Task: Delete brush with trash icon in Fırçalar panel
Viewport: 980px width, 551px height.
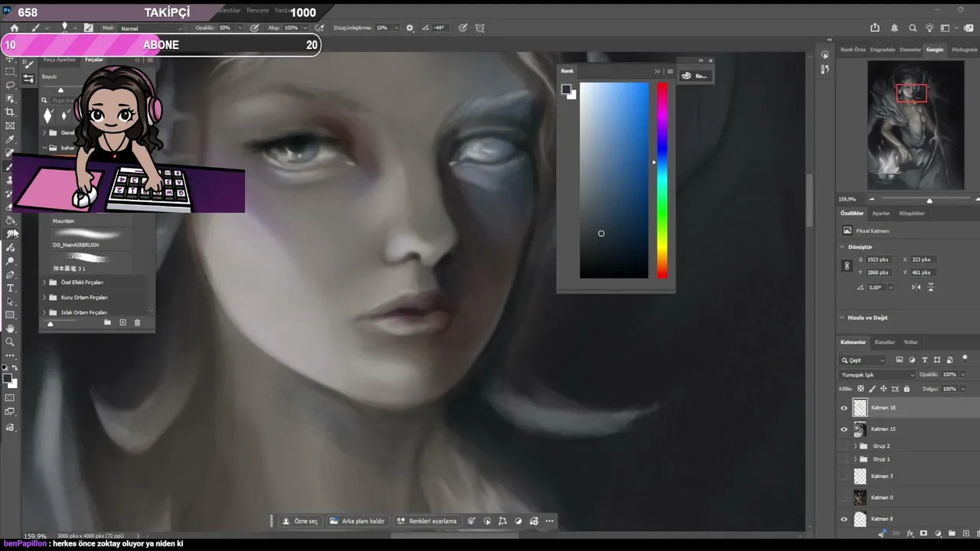Action: click(x=138, y=323)
